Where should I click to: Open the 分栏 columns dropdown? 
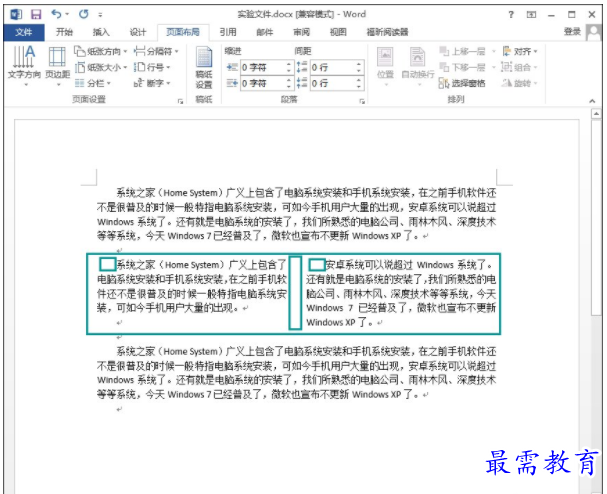[x=93, y=83]
